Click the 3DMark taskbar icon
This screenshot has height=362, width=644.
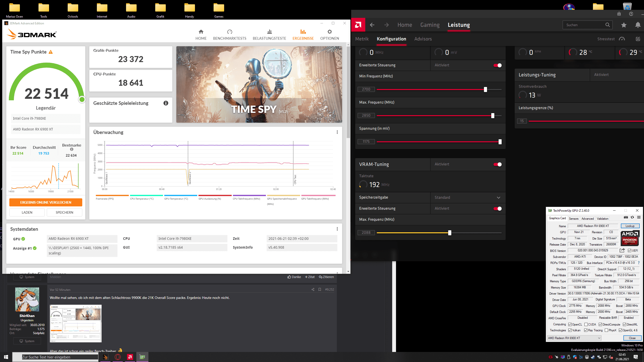(x=105, y=357)
